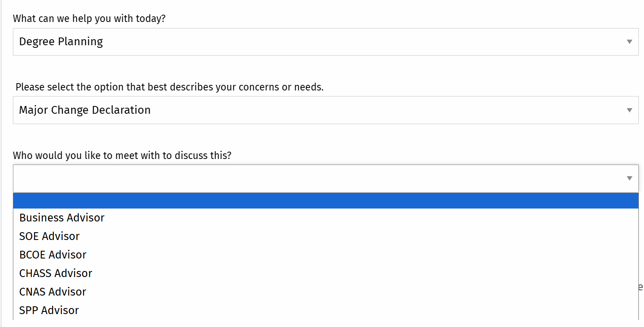Click the 'What can we help you with today?' label
The height and width of the screenshot is (327, 644).
[89, 19]
